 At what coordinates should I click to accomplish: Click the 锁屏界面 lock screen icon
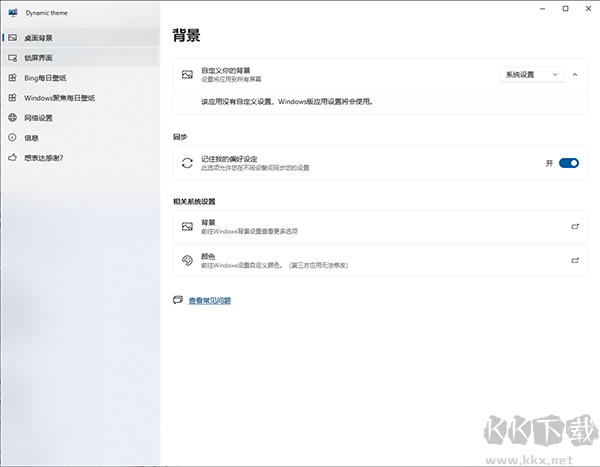tap(13, 58)
